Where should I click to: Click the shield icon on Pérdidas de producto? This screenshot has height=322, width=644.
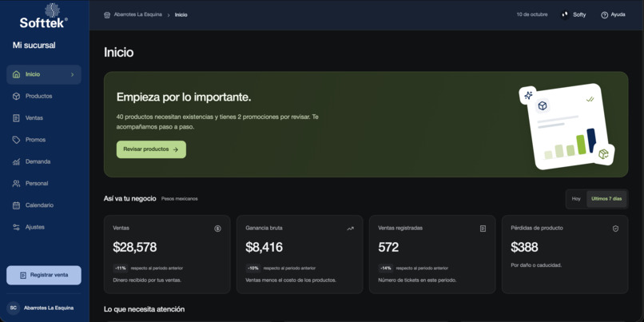click(x=615, y=229)
